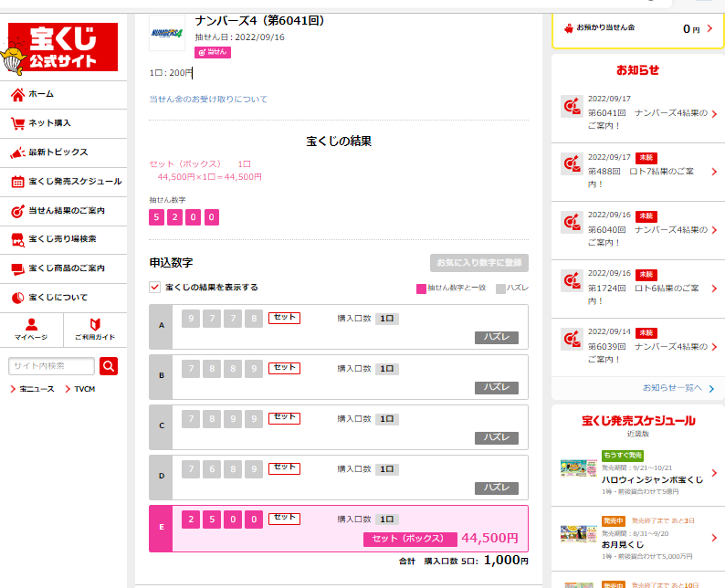The height and width of the screenshot is (588, 725).
Task: Click ハロウィンジャンボ宝くじ title text
Action: coord(652,480)
